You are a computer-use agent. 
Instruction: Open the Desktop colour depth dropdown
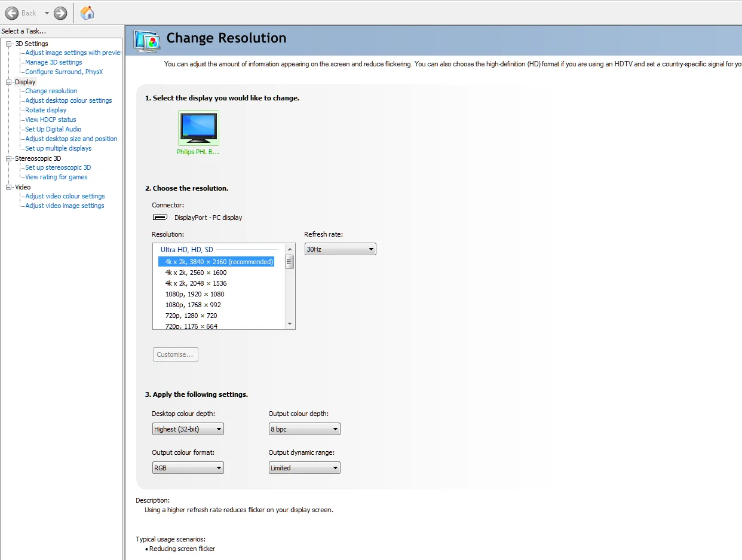[x=188, y=429]
